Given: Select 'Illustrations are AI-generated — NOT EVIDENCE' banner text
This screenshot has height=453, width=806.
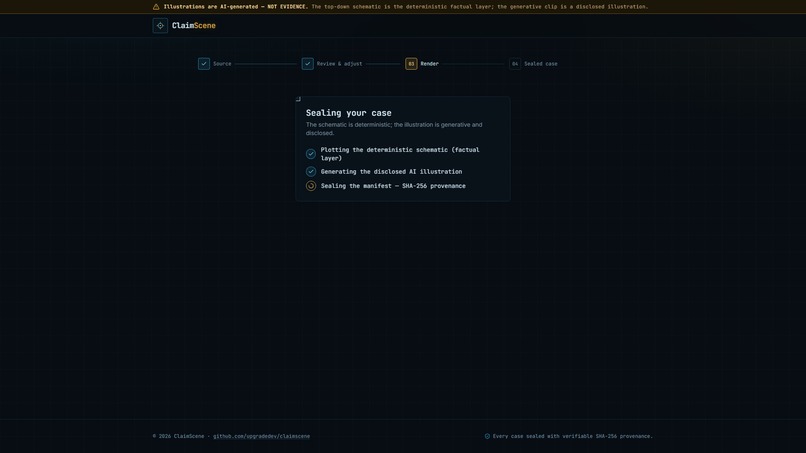Looking at the screenshot, I should coord(236,7).
